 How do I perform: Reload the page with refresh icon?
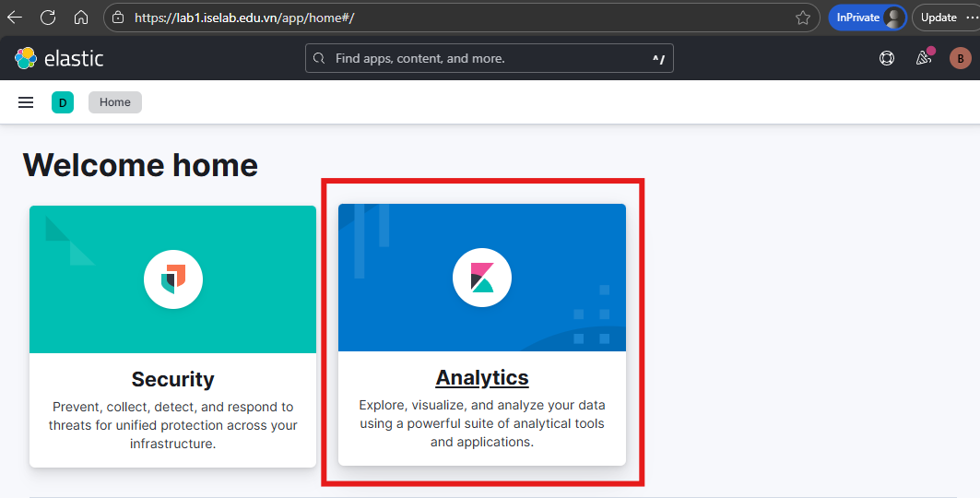(x=48, y=18)
